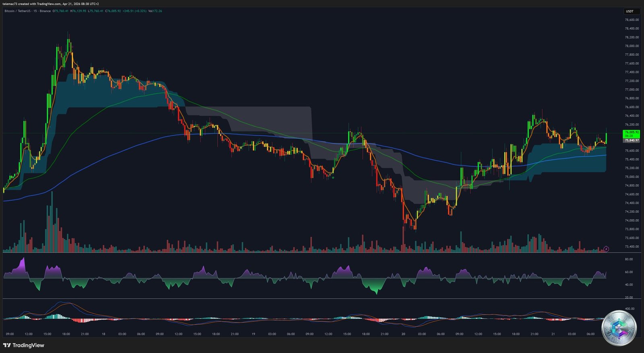The image size is (644, 353).
Task: Click the 400.00 label on MACD axis
Action: (630, 309)
